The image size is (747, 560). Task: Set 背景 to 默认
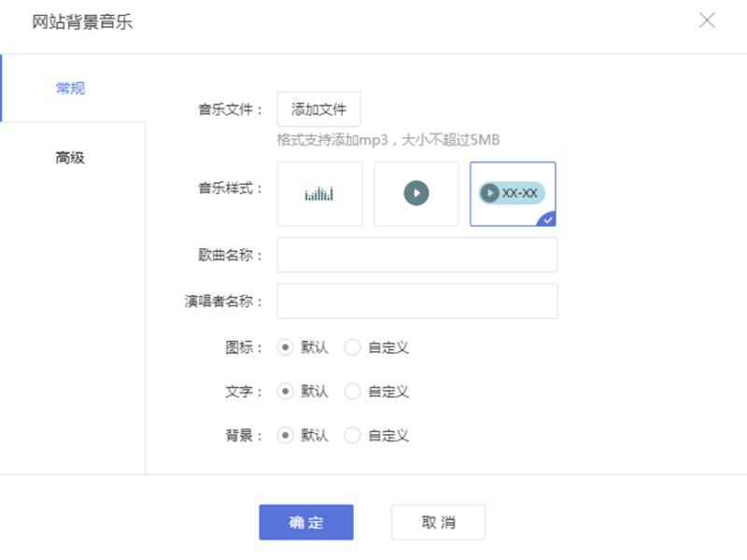286,435
